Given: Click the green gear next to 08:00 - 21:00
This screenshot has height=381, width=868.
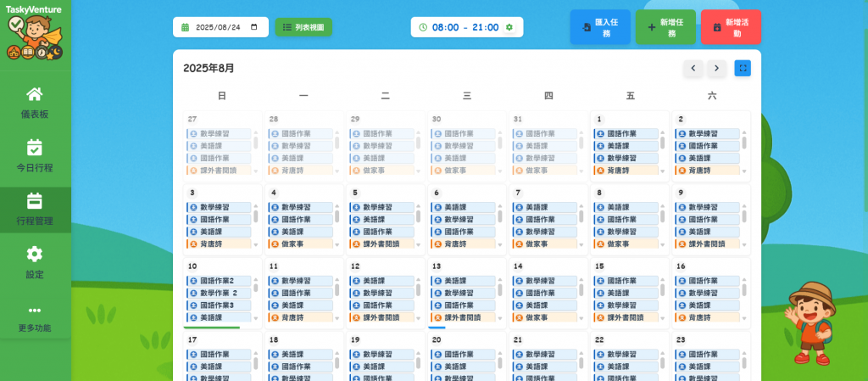Looking at the screenshot, I should coord(509,27).
